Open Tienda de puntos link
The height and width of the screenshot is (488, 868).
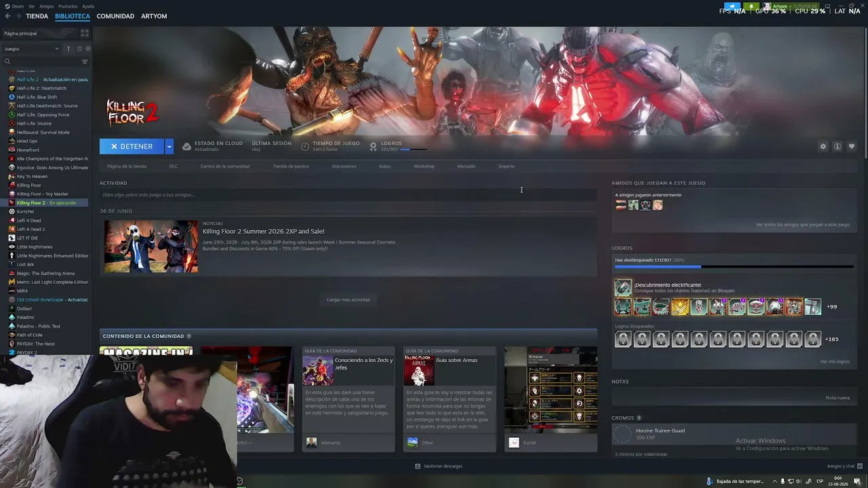[x=291, y=166]
